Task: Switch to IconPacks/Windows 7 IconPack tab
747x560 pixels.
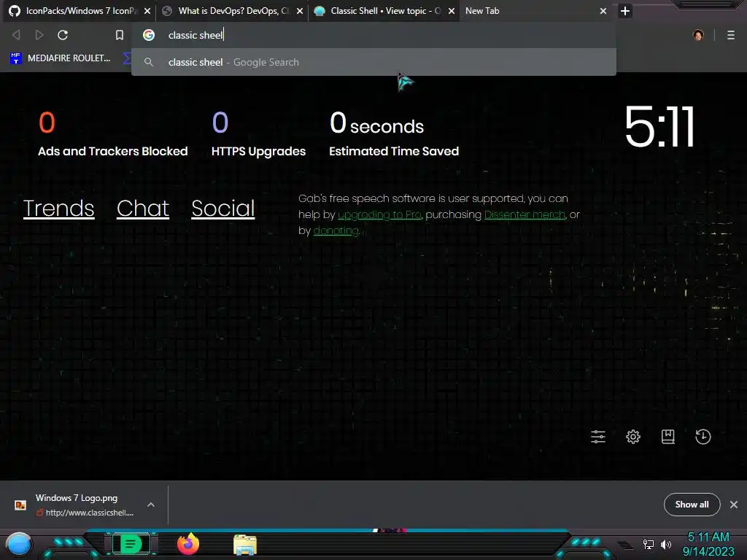Action: (x=79, y=10)
